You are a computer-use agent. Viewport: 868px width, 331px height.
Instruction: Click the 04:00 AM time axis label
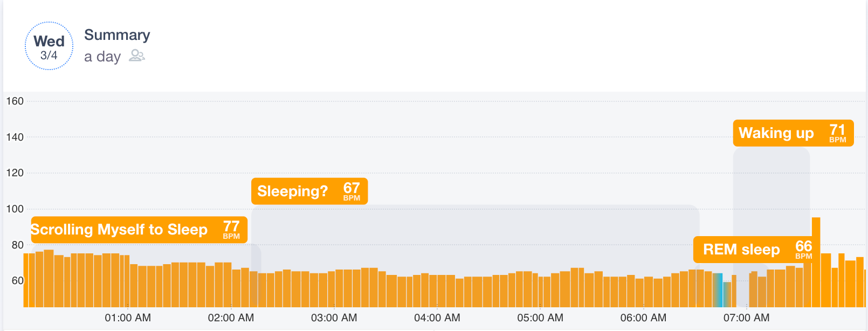437,318
